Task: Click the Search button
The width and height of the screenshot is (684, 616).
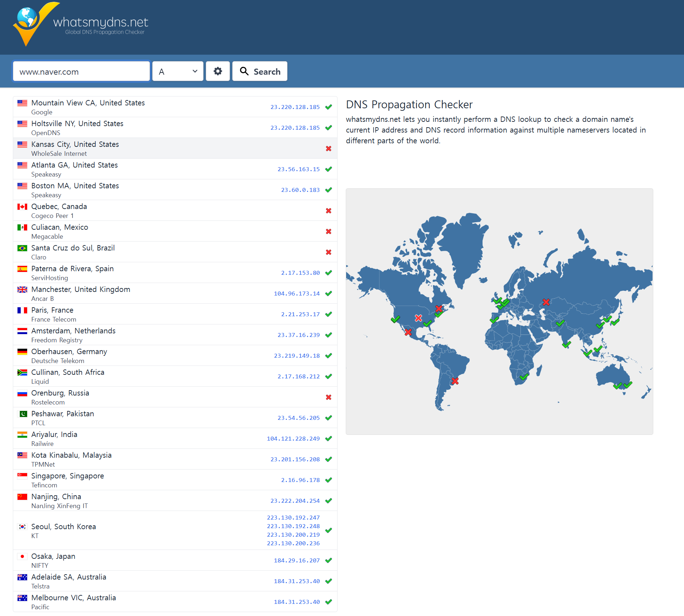Action: [x=260, y=71]
